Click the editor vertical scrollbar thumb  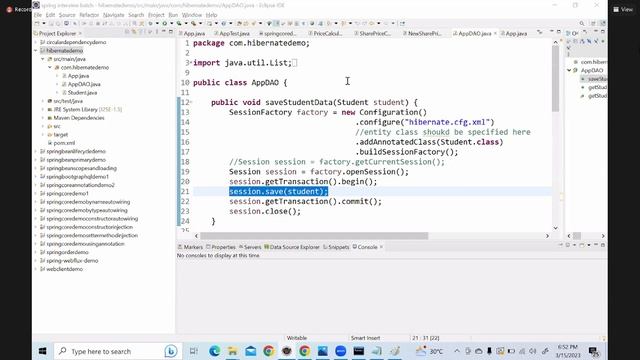(x=556, y=78)
